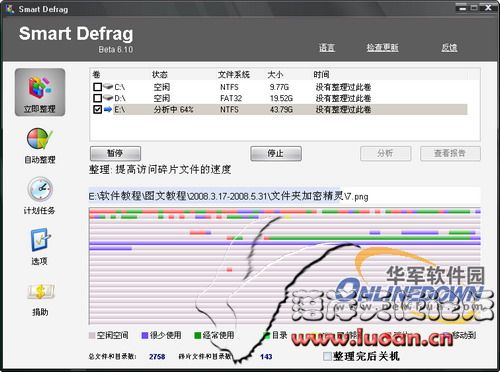Click the 很少使用 purple legend swatch
Viewport: 500px width, 372px height.
[x=145, y=335]
